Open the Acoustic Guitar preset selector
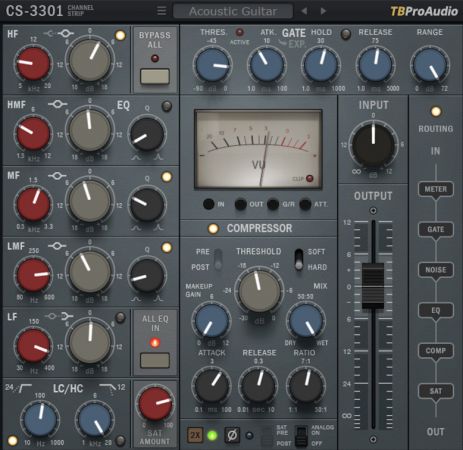 (x=233, y=11)
